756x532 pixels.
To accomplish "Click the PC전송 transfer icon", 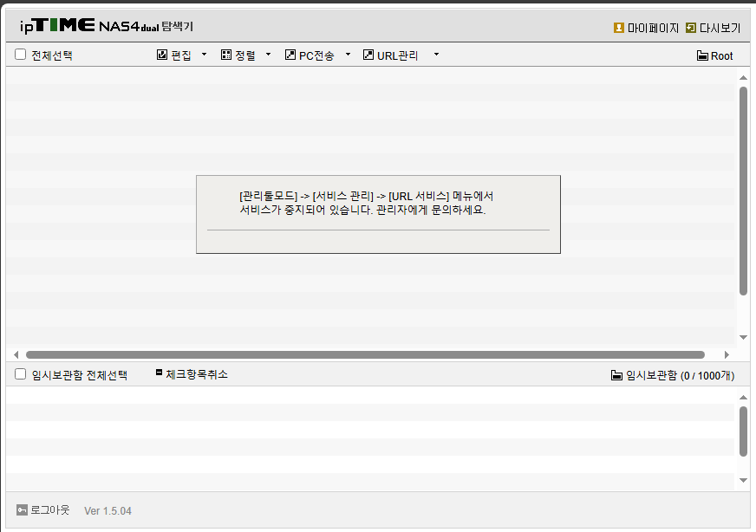I will pyautogui.click(x=290, y=55).
